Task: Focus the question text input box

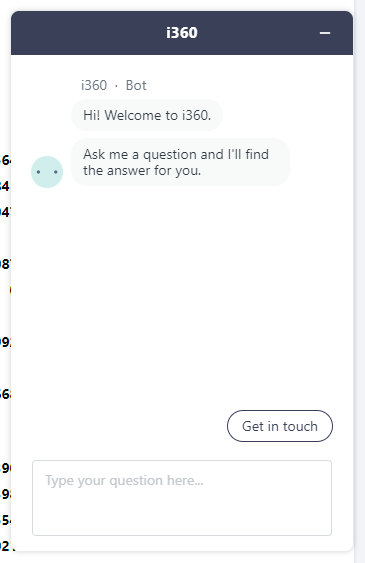Action: tap(182, 498)
